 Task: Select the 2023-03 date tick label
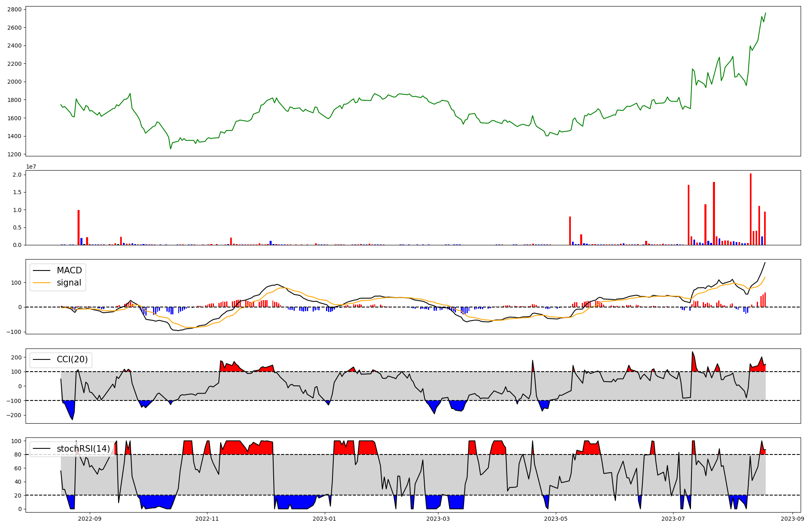[x=438, y=518]
